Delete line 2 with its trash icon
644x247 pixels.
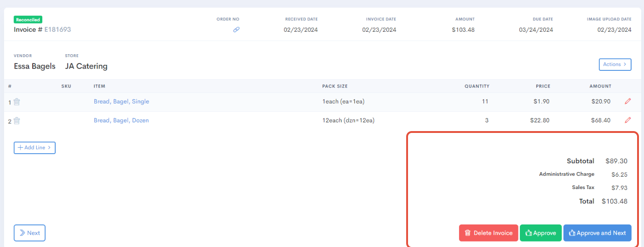(17, 121)
